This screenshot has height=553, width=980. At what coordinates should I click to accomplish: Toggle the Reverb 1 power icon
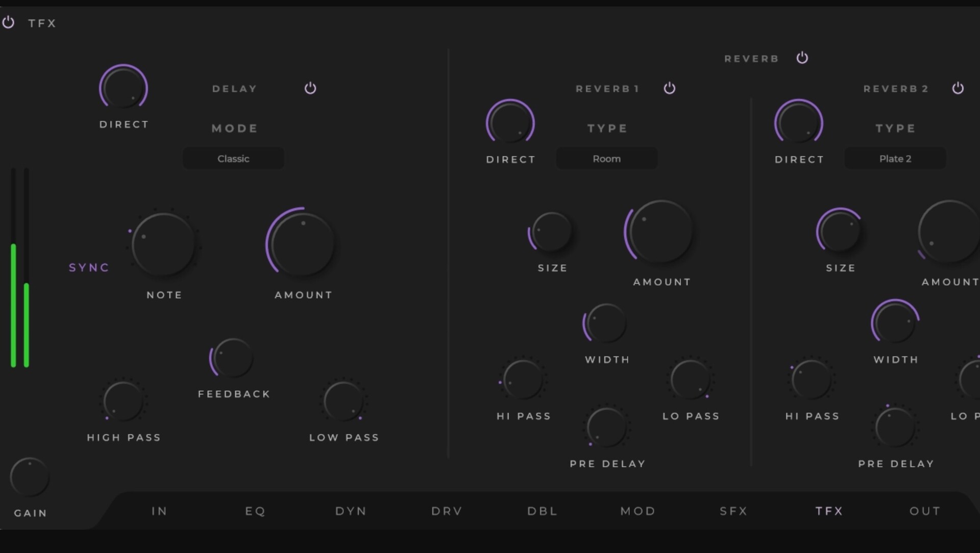point(670,88)
